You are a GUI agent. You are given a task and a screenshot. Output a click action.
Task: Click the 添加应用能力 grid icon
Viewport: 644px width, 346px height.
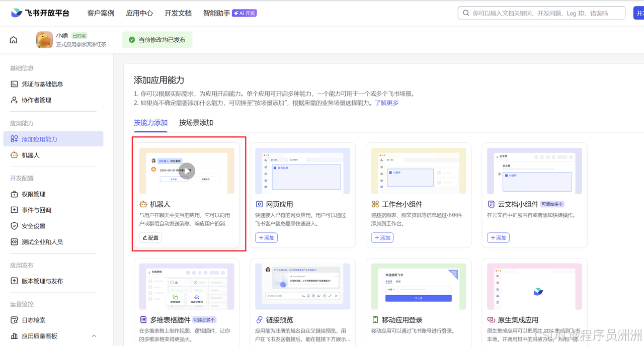coord(14,139)
